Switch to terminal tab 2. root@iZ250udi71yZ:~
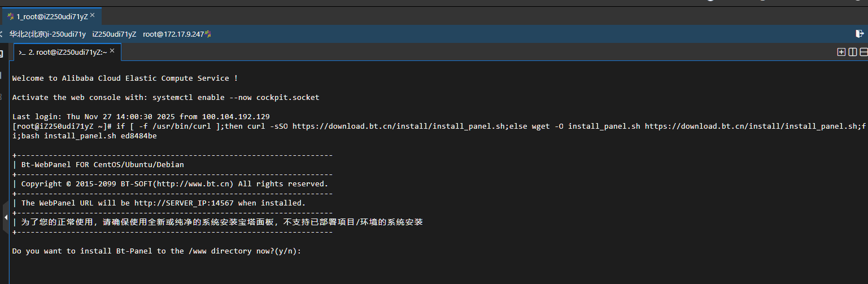868x284 pixels. pos(67,52)
